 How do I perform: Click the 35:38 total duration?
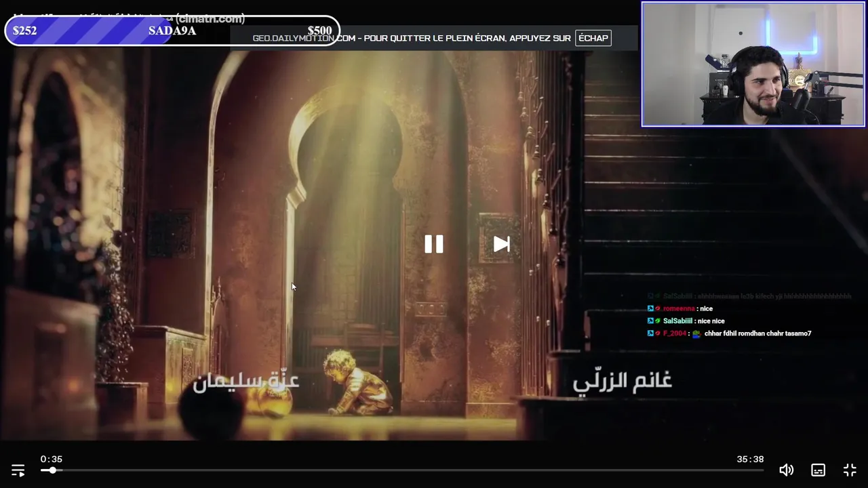[x=750, y=459]
